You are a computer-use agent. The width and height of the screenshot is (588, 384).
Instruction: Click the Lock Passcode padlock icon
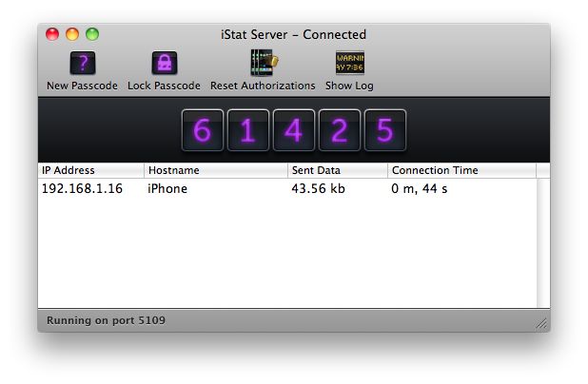click(x=165, y=63)
